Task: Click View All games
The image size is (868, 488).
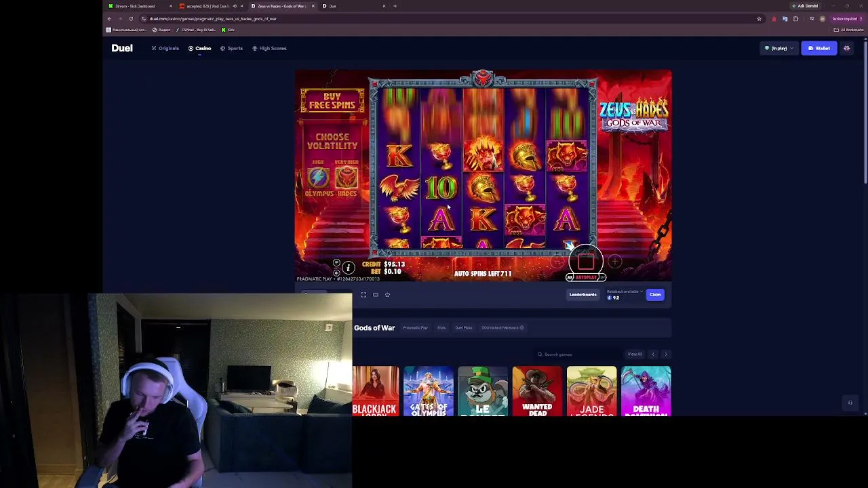Action: [635, 354]
